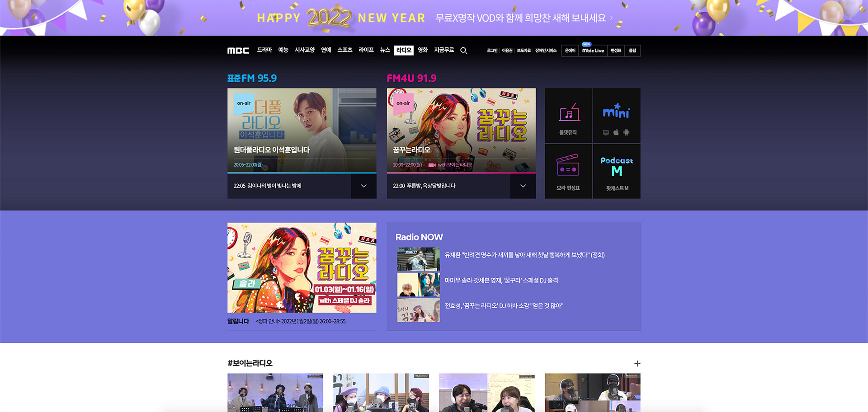
Task: Click the 보도자료 link
Action: tap(524, 51)
